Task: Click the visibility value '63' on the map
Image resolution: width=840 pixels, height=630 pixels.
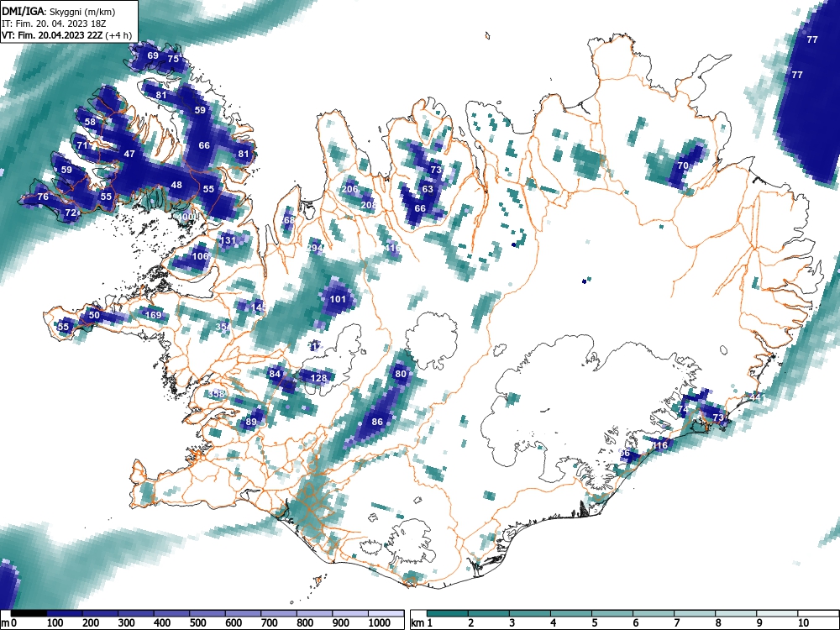Action: pos(428,189)
